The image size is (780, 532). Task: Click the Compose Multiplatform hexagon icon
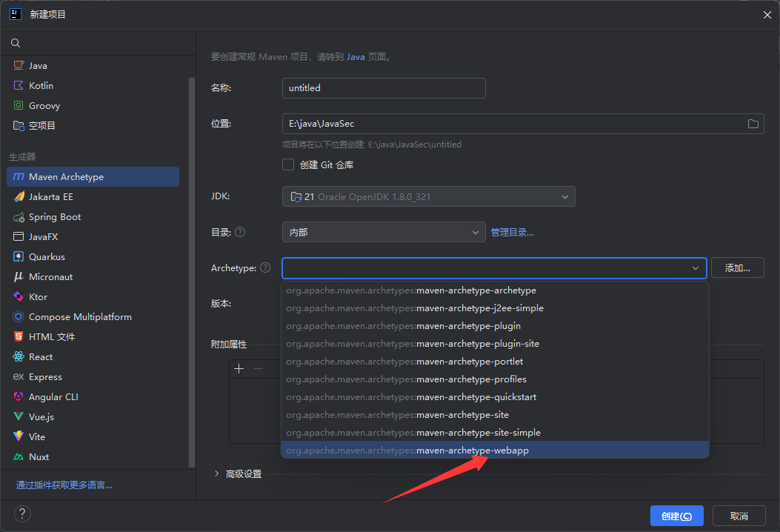click(19, 316)
